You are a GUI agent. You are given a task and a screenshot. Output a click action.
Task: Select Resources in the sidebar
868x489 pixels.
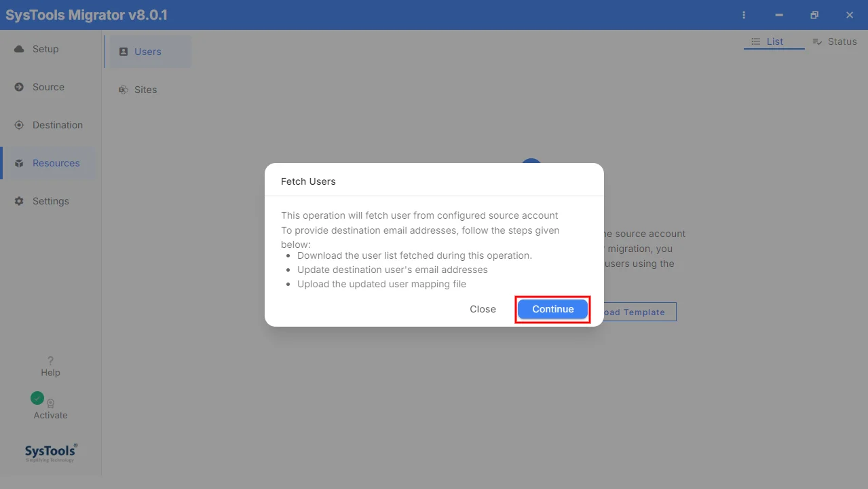48,163
